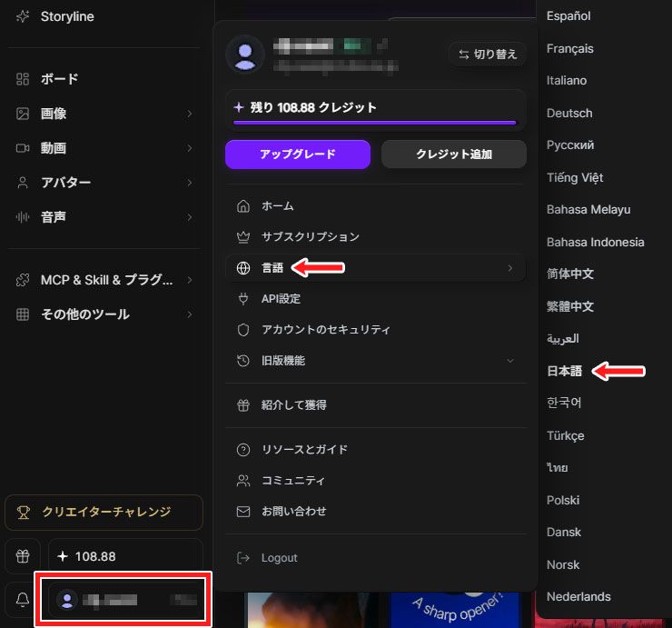The width and height of the screenshot is (672, 628).
Task: Select Nederlands language option
Action: [x=578, y=597]
